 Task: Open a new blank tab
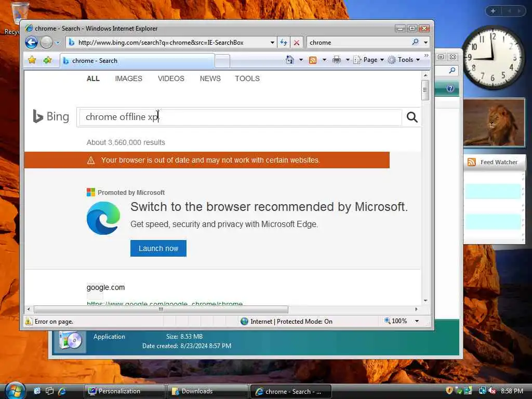(x=222, y=61)
